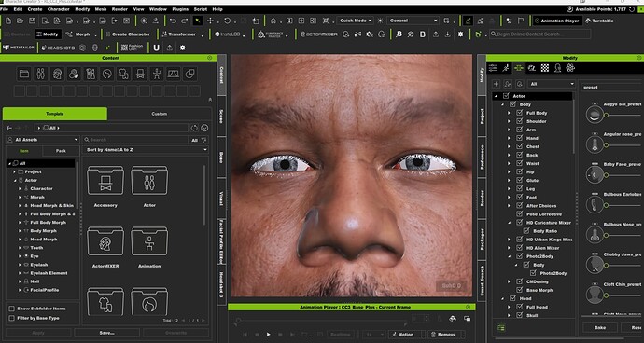The height and width of the screenshot is (343, 644).
Task: Click the Headshot 3 plugin icon
Action: 58,48
